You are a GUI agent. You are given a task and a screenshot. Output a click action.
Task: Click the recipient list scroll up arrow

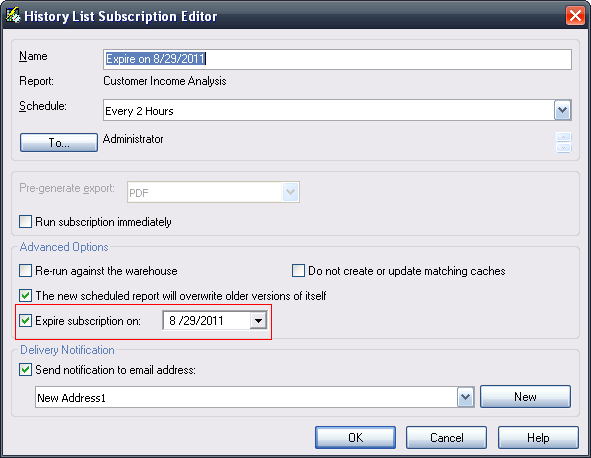click(563, 137)
